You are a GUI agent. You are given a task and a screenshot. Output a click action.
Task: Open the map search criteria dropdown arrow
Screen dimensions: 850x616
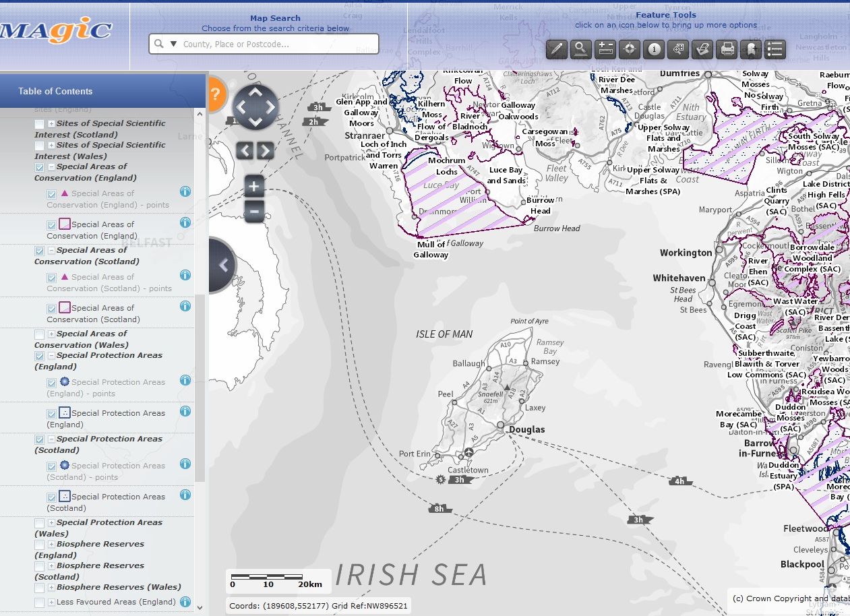point(173,44)
